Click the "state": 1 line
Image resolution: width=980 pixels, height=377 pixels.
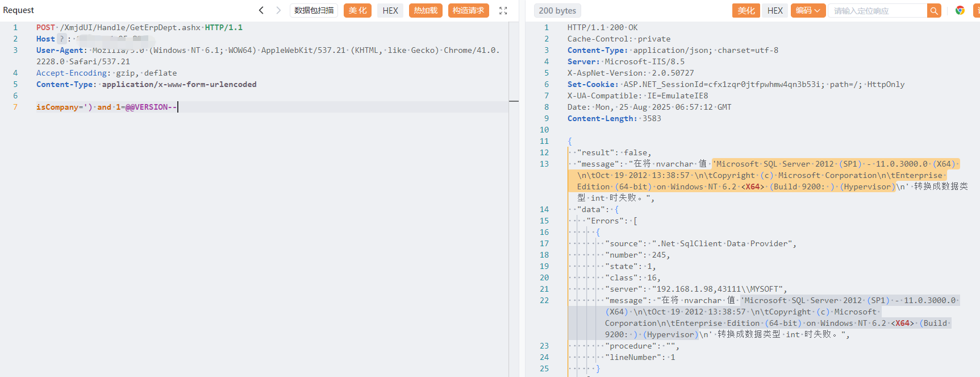631,266
